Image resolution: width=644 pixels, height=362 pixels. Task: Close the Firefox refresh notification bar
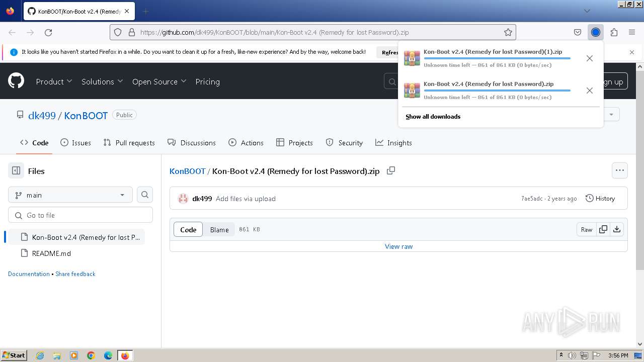click(632, 52)
